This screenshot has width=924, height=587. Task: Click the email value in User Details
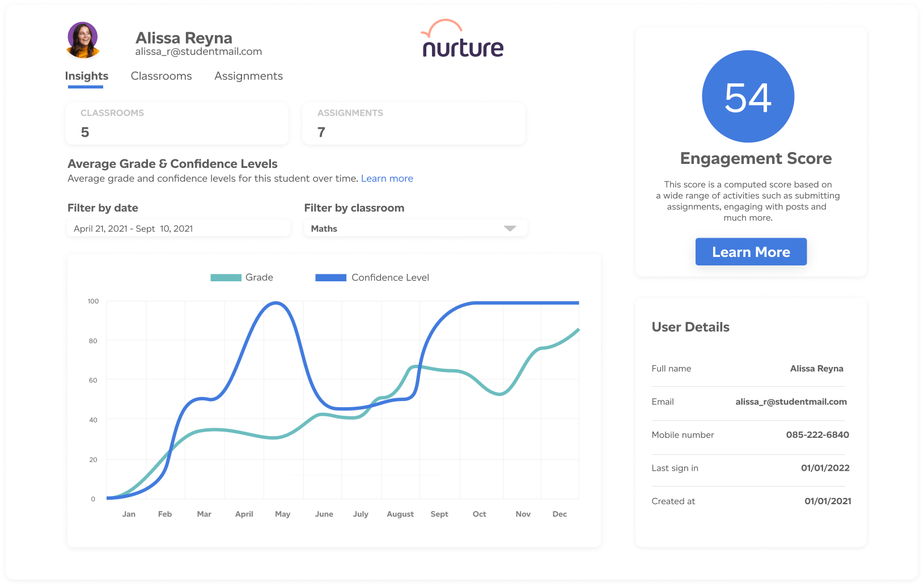791,402
